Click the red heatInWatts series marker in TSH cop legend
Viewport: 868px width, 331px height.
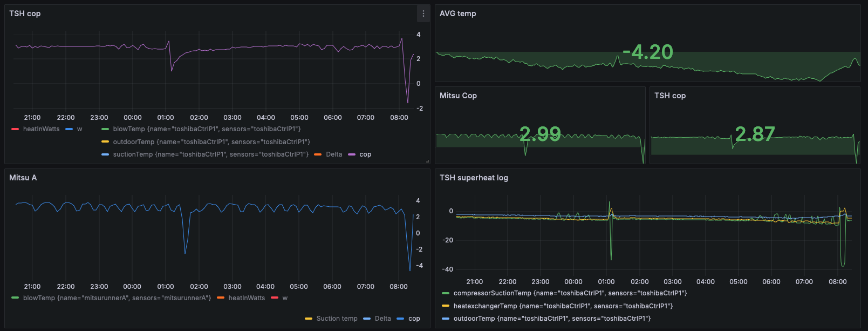click(x=15, y=129)
